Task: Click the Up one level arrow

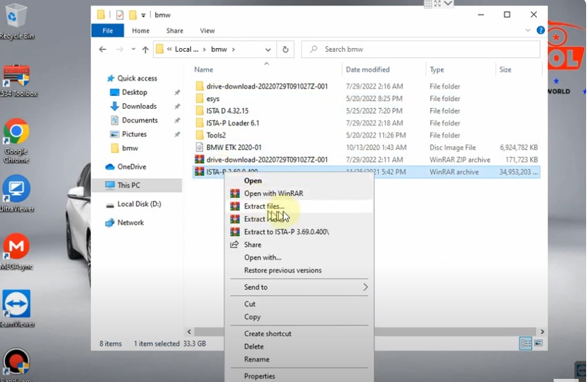Action: tap(146, 49)
